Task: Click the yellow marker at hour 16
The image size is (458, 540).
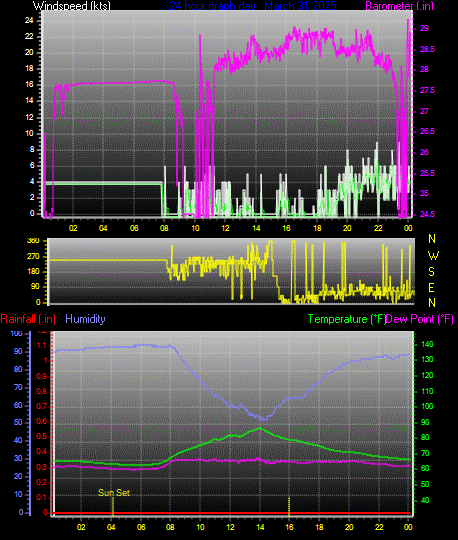Action: click(x=289, y=506)
